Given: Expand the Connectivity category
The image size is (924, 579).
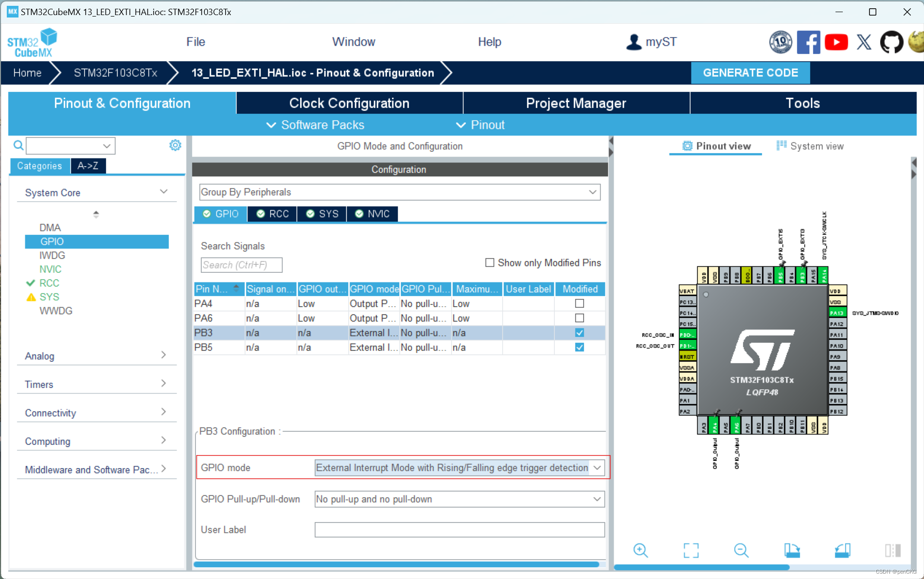Looking at the screenshot, I should [x=163, y=412].
